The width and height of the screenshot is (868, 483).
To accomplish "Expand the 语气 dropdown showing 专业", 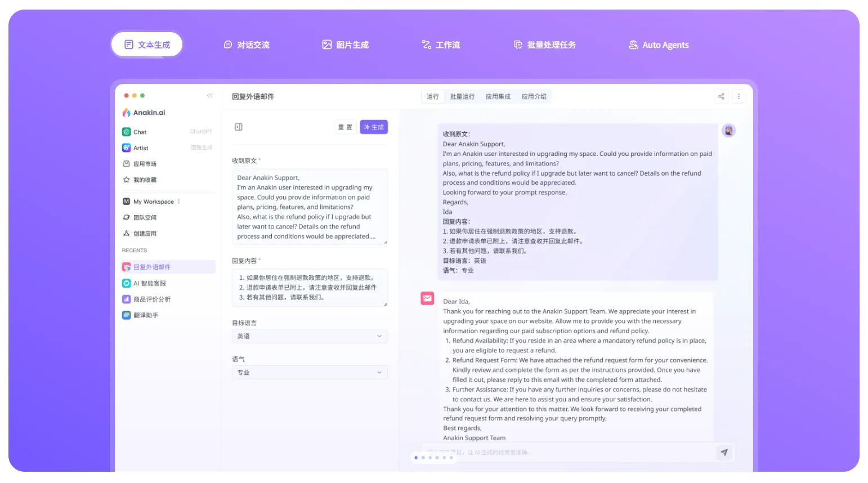I will pos(310,373).
